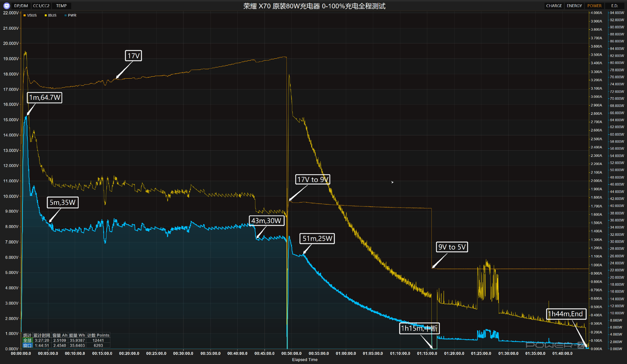The width and height of the screenshot is (627, 364).
Task: Toggle the VBUS series in legend
Action: tap(30, 15)
